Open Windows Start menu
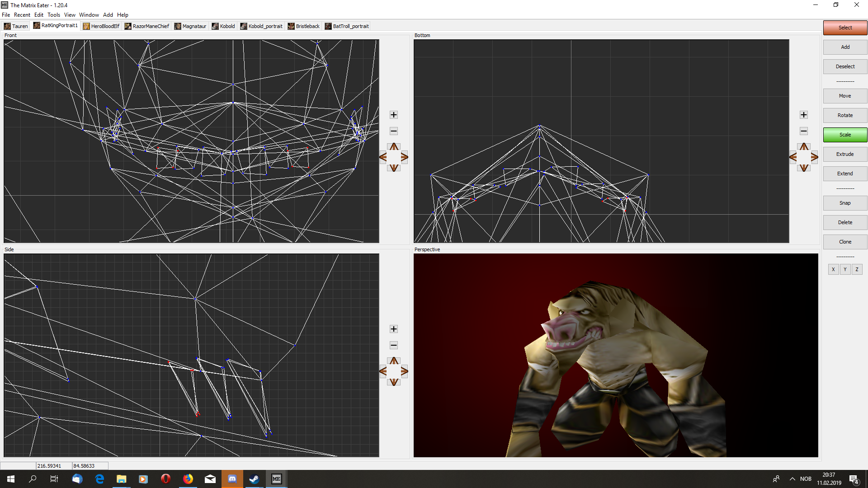Viewport: 868px width, 488px height. pyautogui.click(x=11, y=479)
